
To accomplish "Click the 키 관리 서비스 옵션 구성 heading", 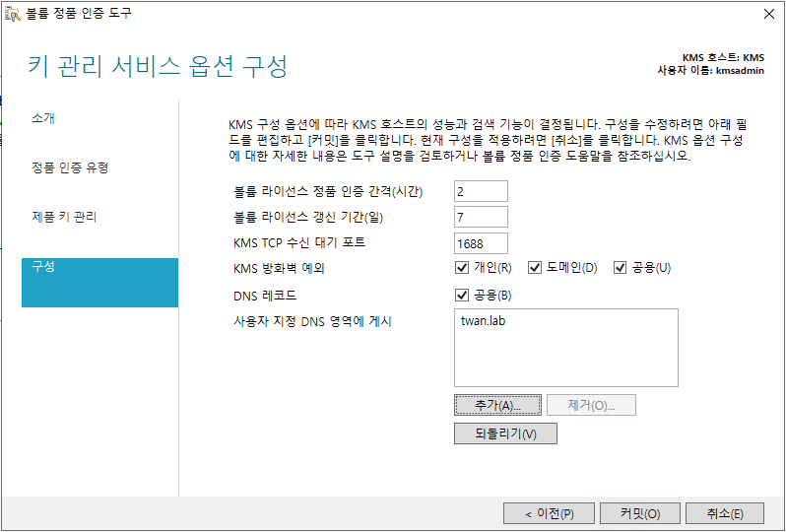I will tap(158, 66).
